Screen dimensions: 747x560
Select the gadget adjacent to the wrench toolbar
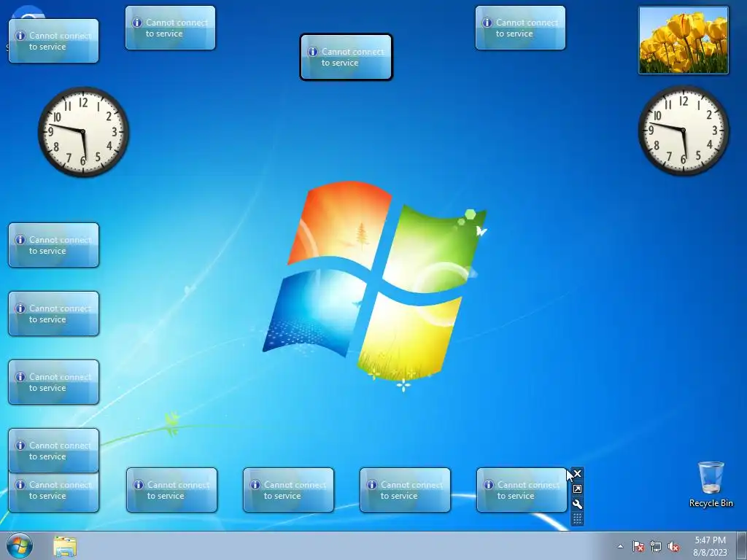[522, 490]
